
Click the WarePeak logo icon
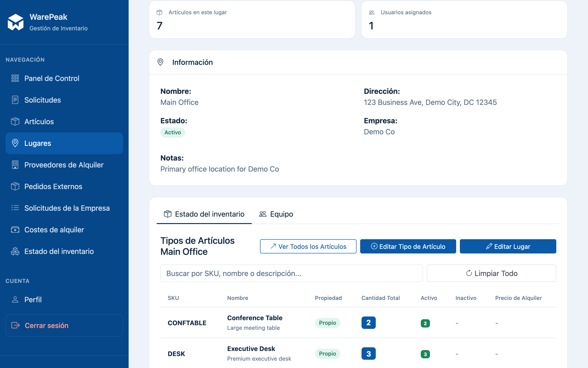pos(16,22)
